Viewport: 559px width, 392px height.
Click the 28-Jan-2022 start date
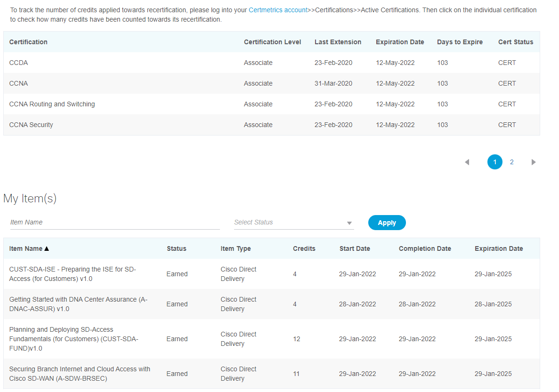[357, 304]
